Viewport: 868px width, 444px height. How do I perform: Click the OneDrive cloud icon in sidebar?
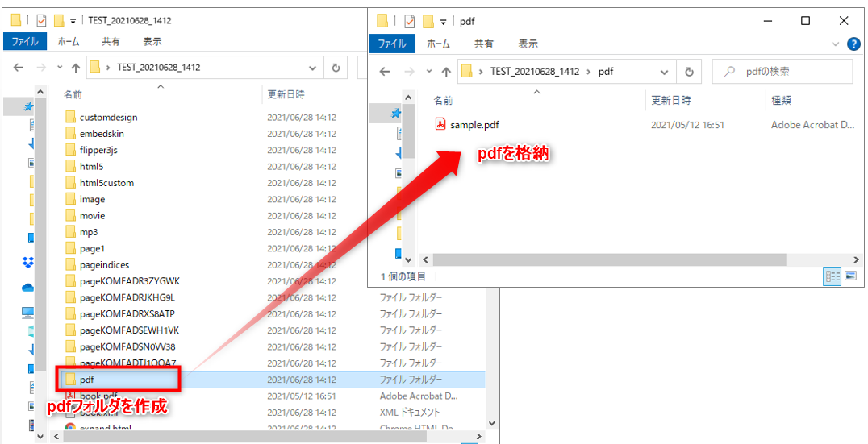[x=28, y=287]
